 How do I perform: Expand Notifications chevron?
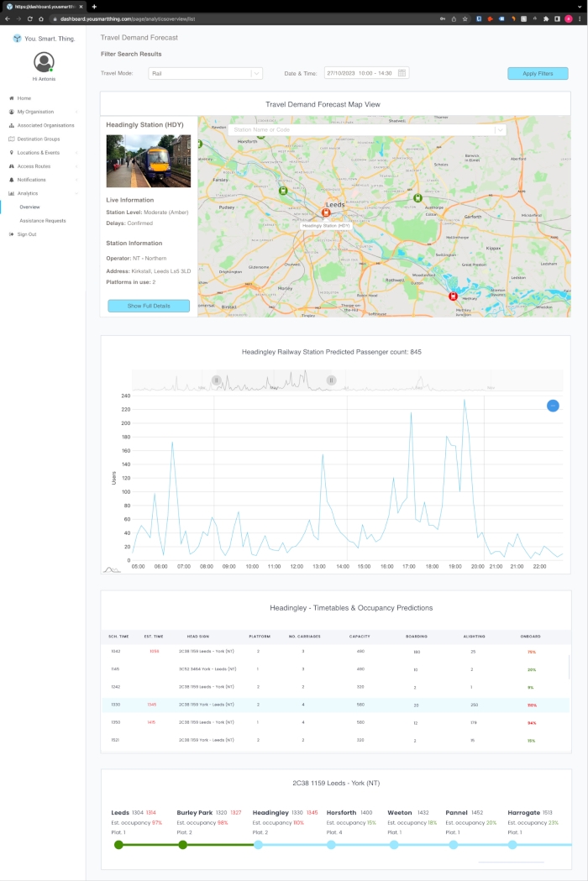[76, 180]
